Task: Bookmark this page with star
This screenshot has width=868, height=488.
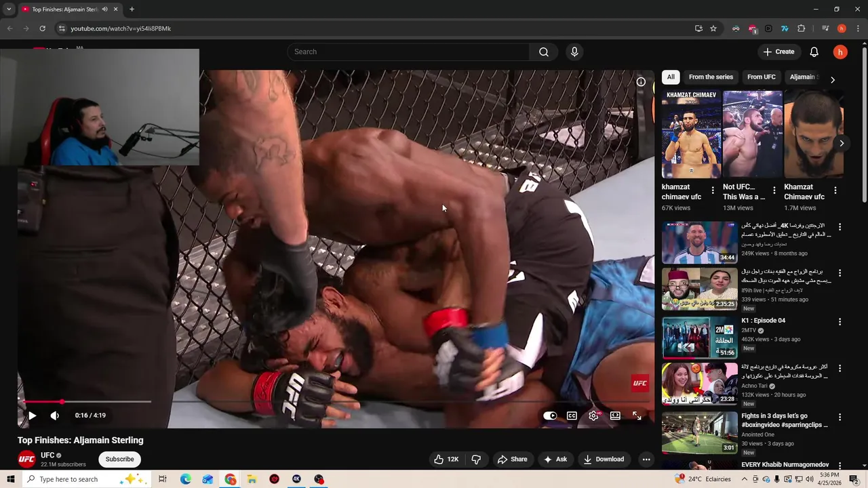Action: (713, 28)
